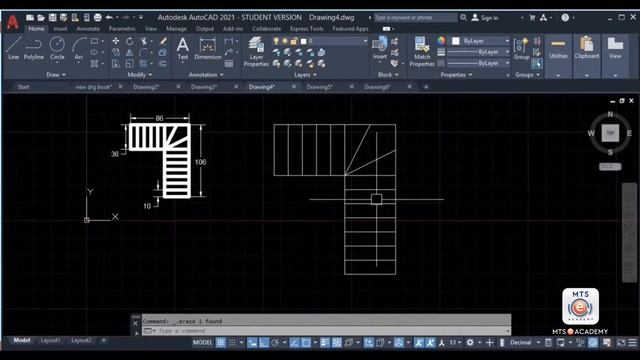The height and width of the screenshot is (360, 640).
Task: Click the Hatch tool in Draw panel
Action: [x=94, y=64]
